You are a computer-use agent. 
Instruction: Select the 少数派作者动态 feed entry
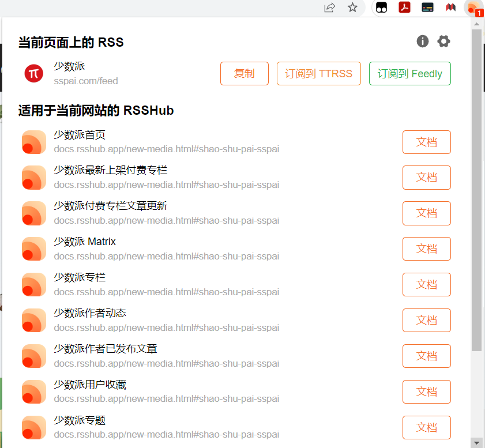coord(90,314)
